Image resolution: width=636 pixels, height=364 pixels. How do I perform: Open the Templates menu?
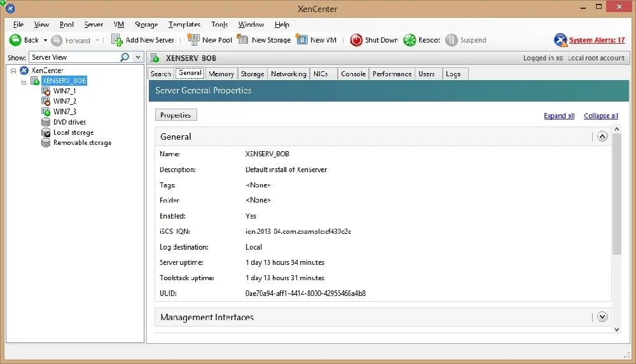click(184, 24)
